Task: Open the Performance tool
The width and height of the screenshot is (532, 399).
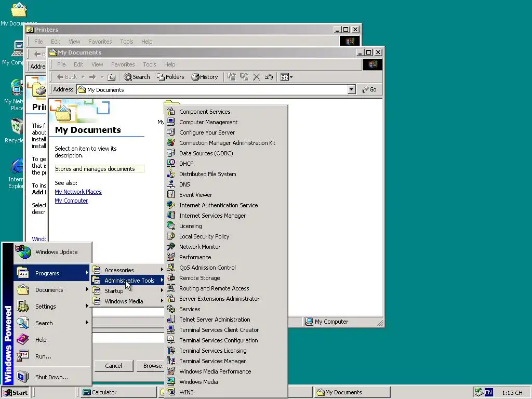Action: pyautogui.click(x=227, y=257)
